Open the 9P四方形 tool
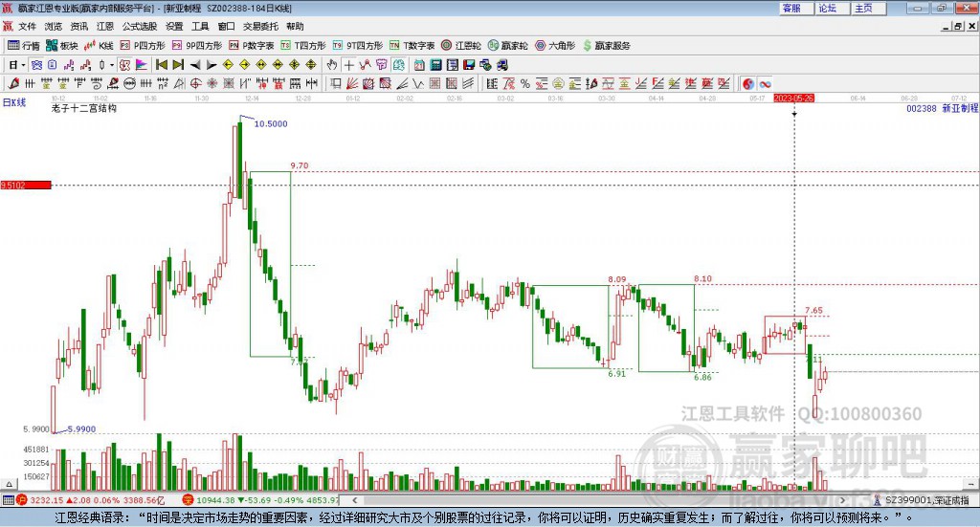The width and height of the screenshot is (980, 527). (x=197, y=46)
